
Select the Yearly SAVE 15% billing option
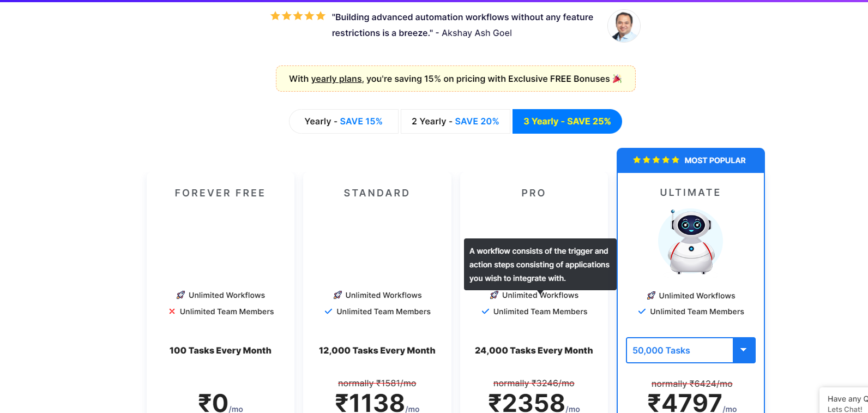pos(343,121)
